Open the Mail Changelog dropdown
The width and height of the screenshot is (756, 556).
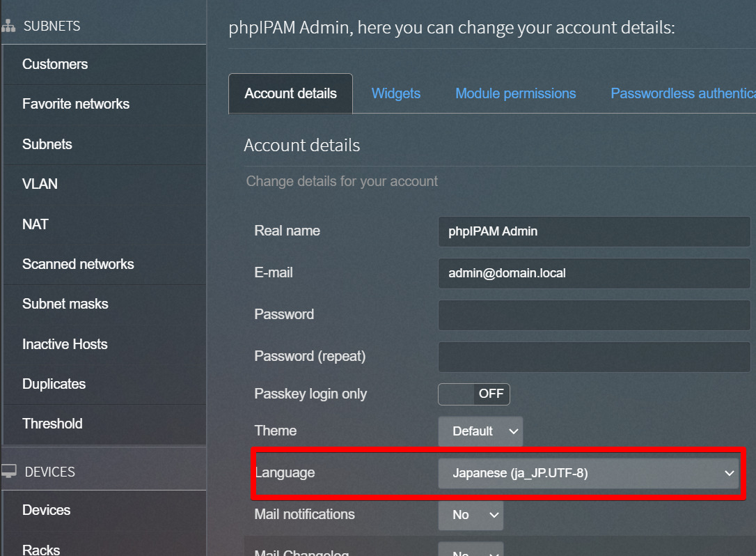click(x=471, y=549)
